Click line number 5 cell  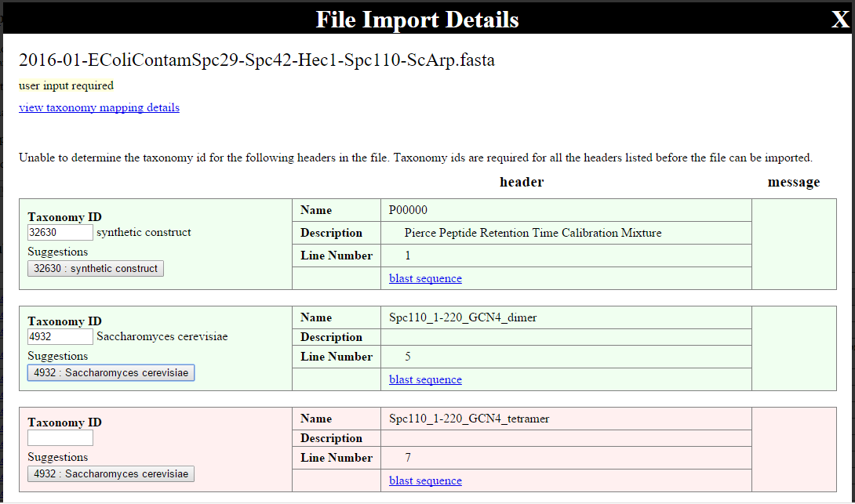pos(566,357)
